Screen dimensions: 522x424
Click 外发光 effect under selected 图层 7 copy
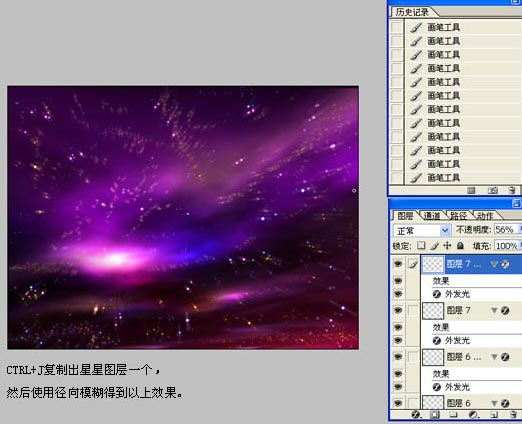[457, 294]
